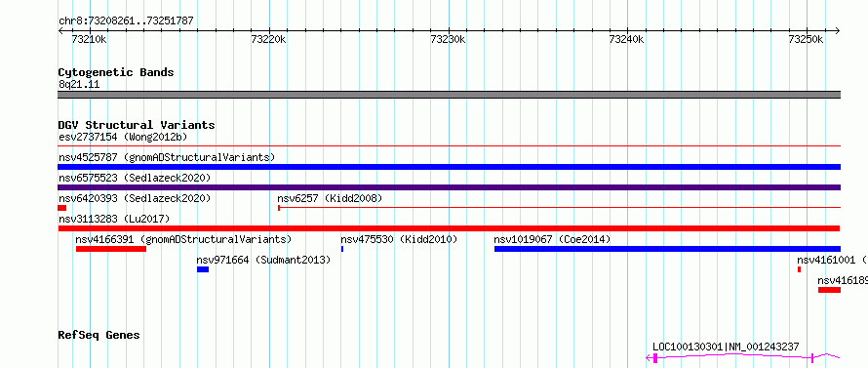The image size is (868, 368).
Task: Click the left arrowhead of the ruler
Action: pyautogui.click(x=60, y=30)
